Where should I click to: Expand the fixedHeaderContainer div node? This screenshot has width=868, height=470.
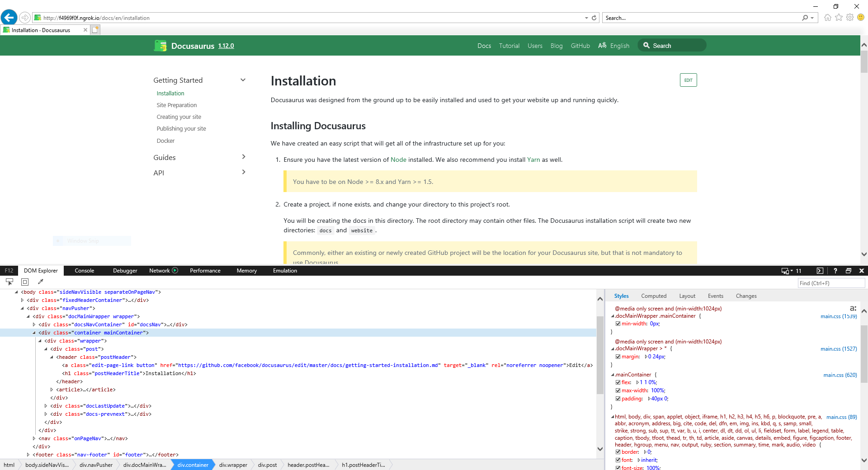22,300
